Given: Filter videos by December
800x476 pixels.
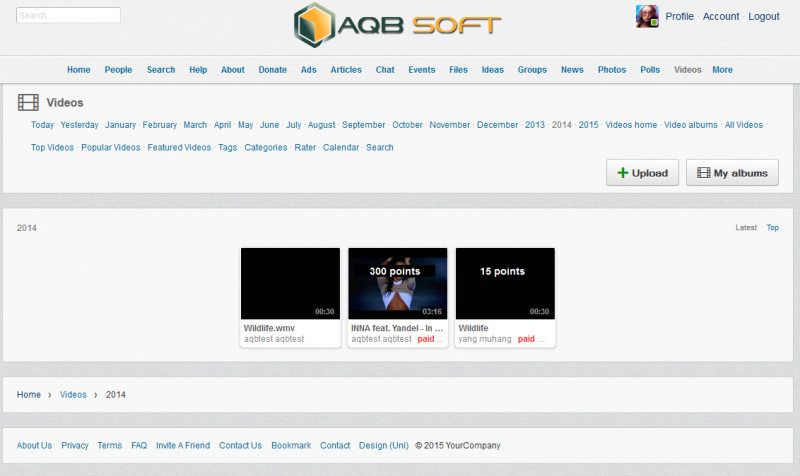Looking at the screenshot, I should point(497,125).
